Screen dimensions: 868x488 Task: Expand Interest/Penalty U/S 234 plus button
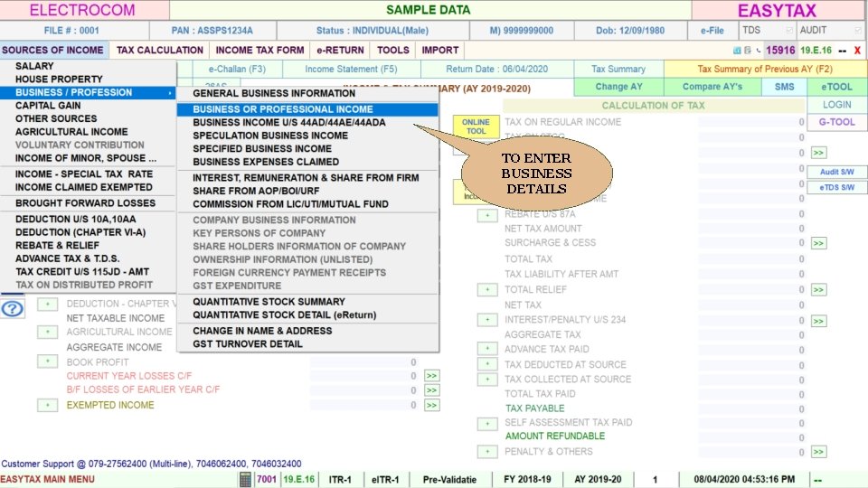point(487,319)
